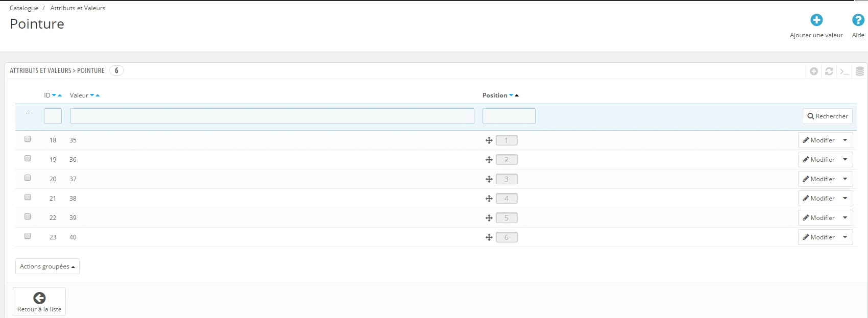
Task: Sort Valeur column ascending arrow
Action: coord(98,95)
